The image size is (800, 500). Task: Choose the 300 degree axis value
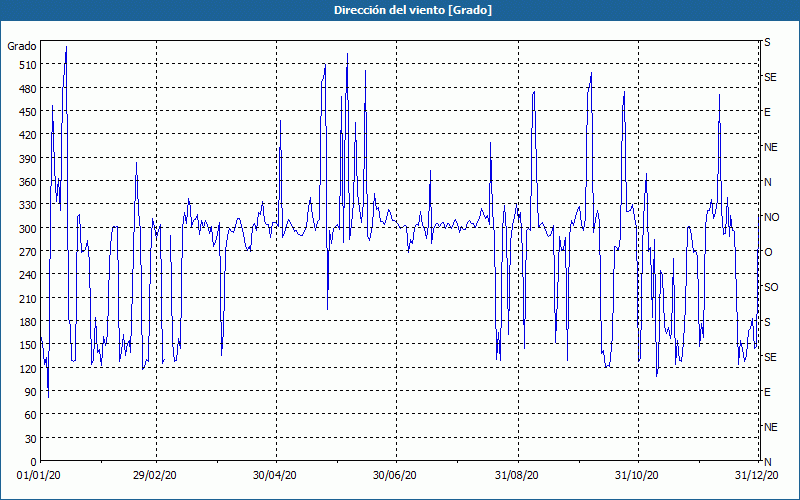(x=28, y=228)
